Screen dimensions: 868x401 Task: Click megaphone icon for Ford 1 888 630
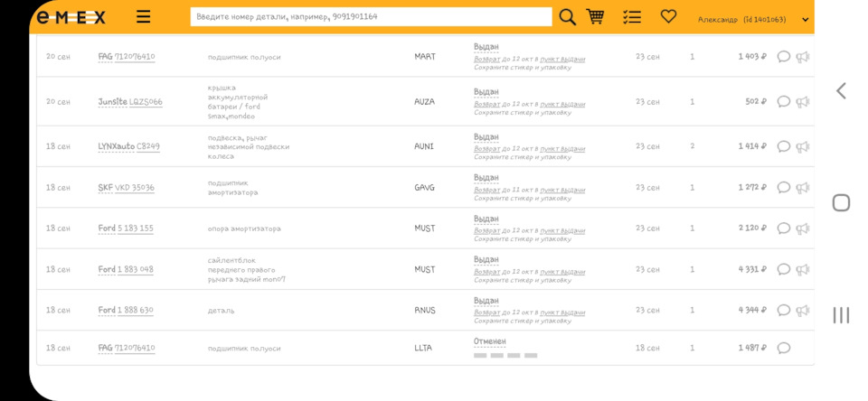click(x=802, y=311)
